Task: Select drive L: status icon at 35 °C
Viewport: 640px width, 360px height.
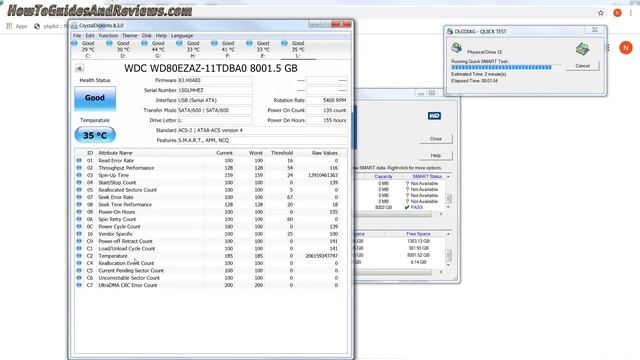Action: pos(284,43)
